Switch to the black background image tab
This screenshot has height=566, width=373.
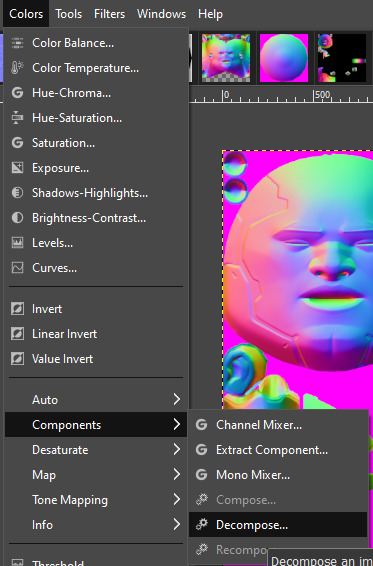[342, 58]
